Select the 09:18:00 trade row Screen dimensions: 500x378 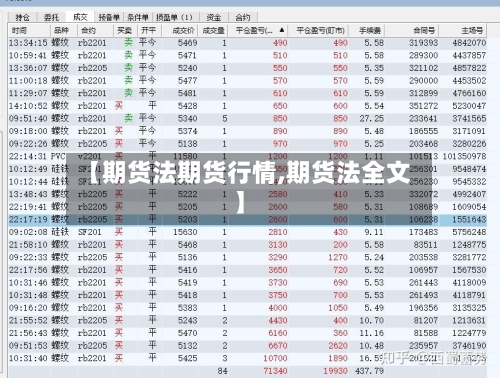(x=247, y=131)
